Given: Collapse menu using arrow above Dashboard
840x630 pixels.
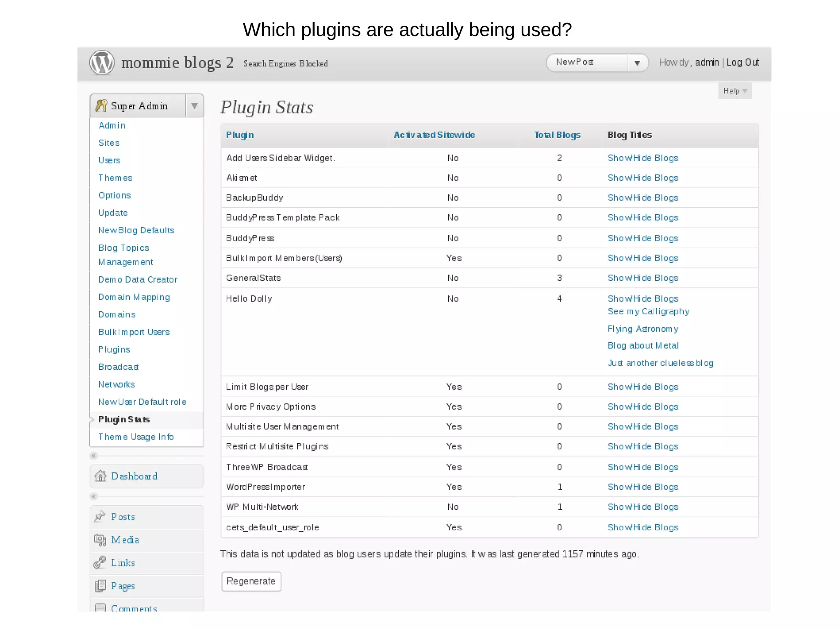Looking at the screenshot, I should tap(94, 456).
